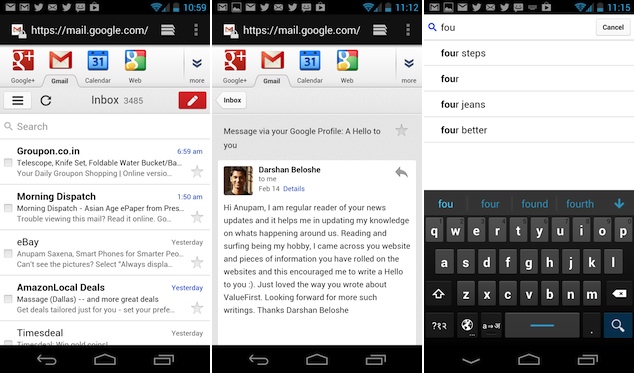Screen dimensions: 635x373
Task: Tap the keyboard search magnifier key
Action: click(x=618, y=325)
